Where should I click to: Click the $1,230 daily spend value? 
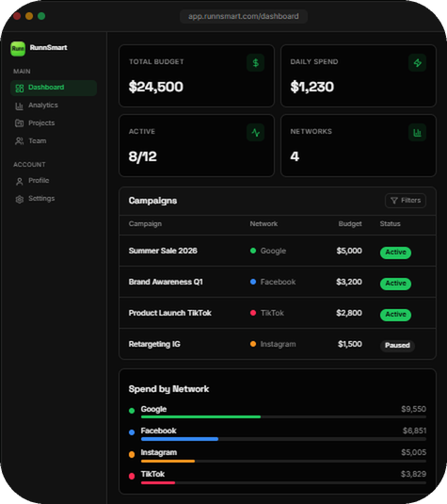tap(312, 87)
